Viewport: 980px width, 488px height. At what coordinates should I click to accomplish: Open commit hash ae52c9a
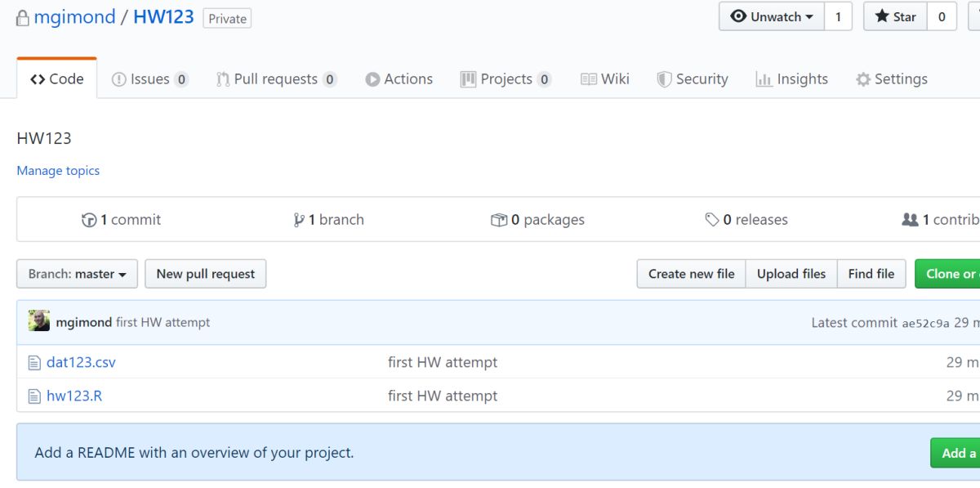(x=926, y=323)
